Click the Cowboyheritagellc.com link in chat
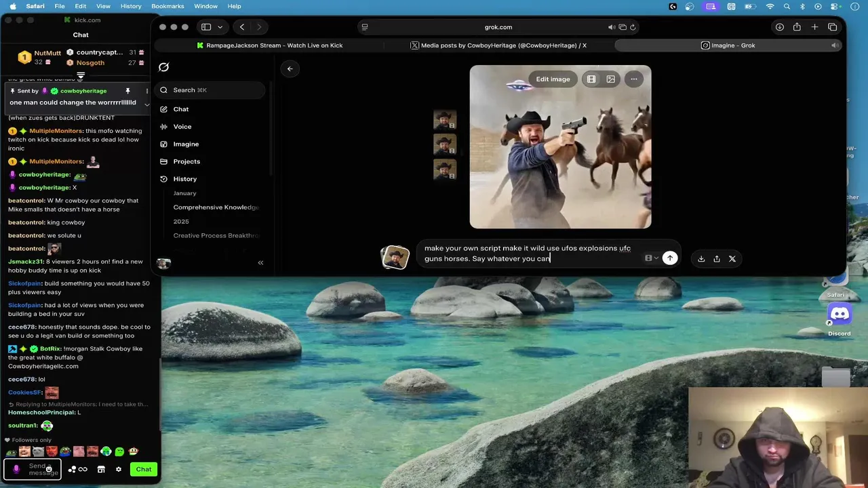This screenshot has height=488, width=868. [43, 366]
